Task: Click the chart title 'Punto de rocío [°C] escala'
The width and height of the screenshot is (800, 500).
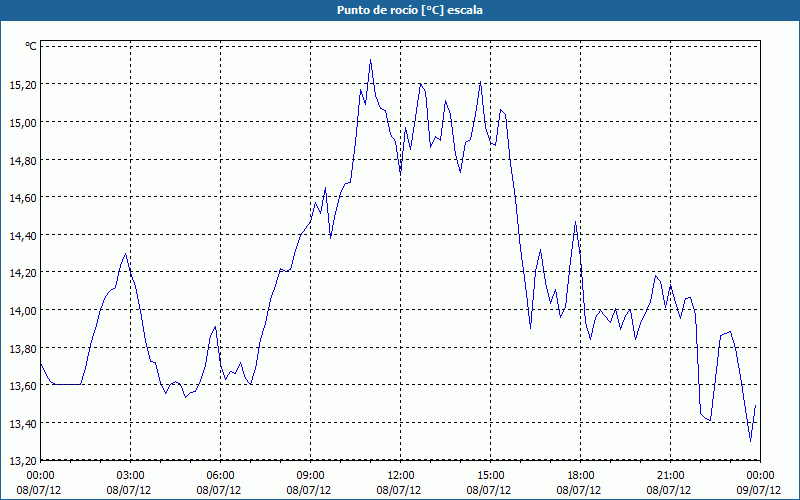Action: 410,10
